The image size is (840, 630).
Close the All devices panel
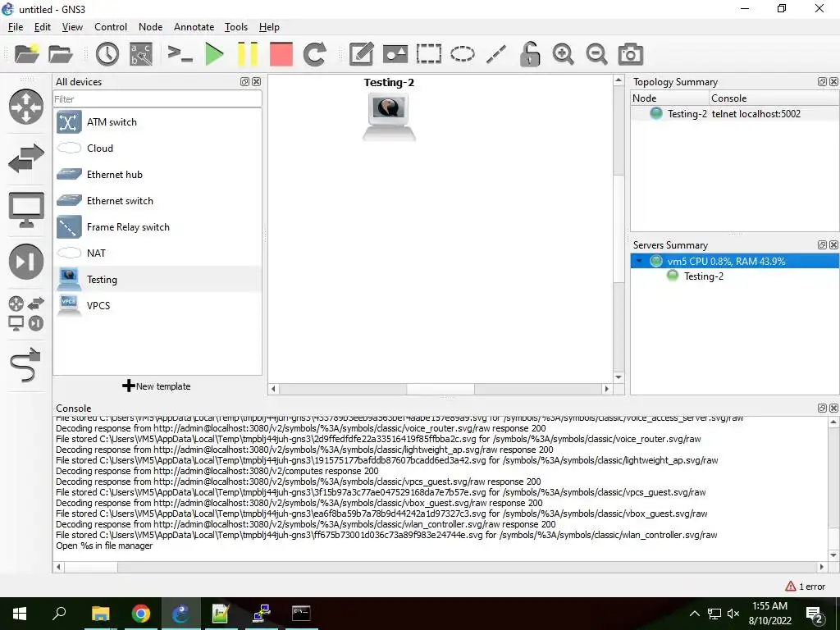point(257,82)
